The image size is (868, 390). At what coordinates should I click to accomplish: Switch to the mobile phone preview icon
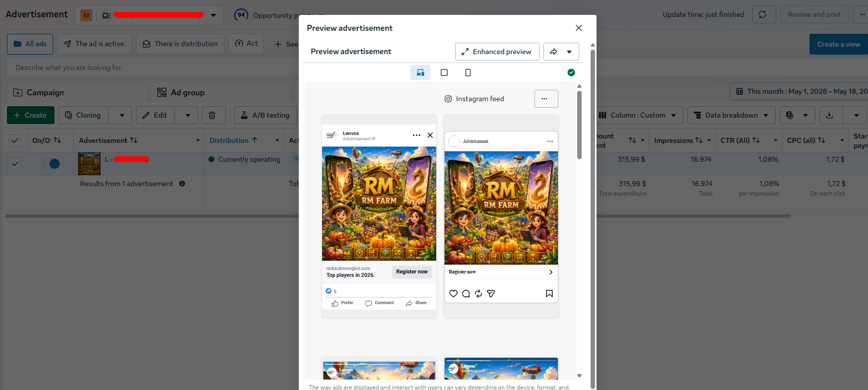point(468,72)
